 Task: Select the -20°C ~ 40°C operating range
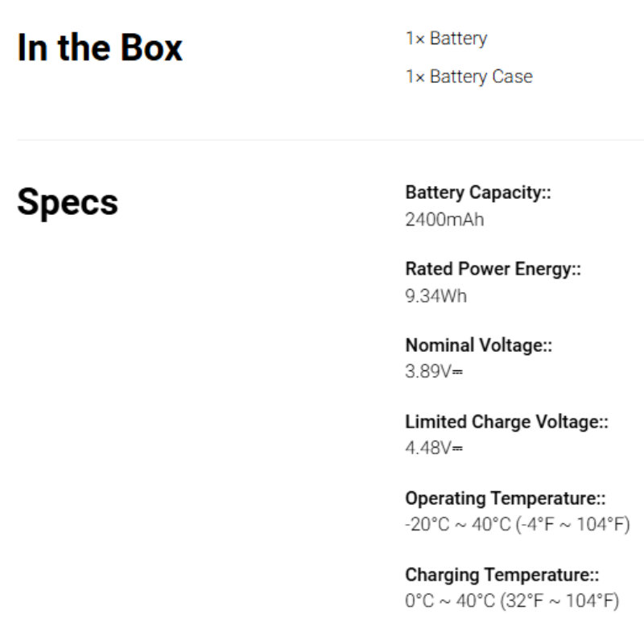pyautogui.click(x=518, y=525)
